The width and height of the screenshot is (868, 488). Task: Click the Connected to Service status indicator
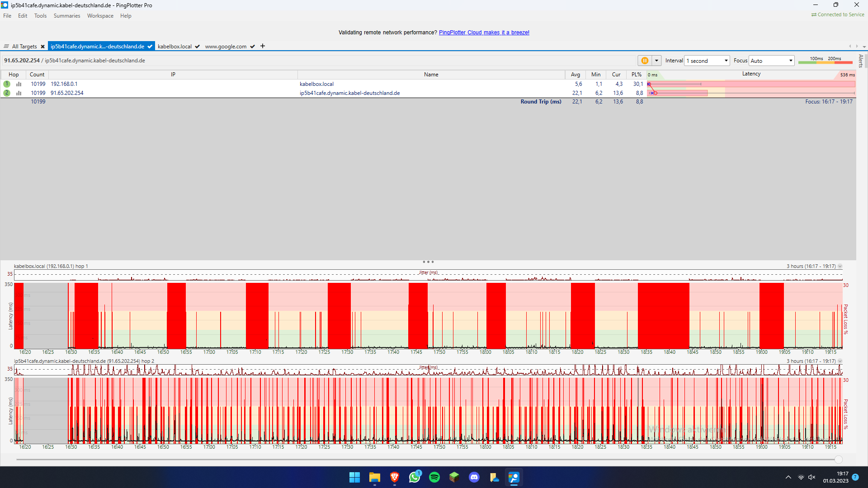coord(837,14)
